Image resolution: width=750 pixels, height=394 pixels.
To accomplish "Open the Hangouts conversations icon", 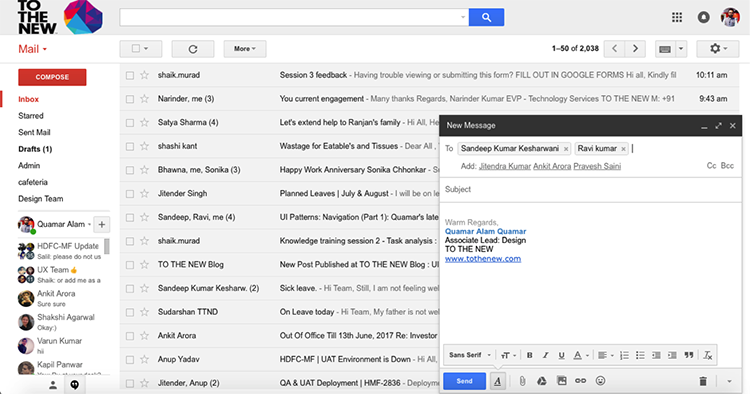I will point(75,385).
